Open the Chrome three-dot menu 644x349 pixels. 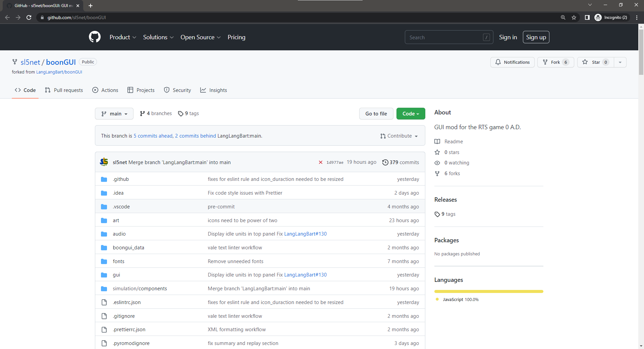point(637,17)
